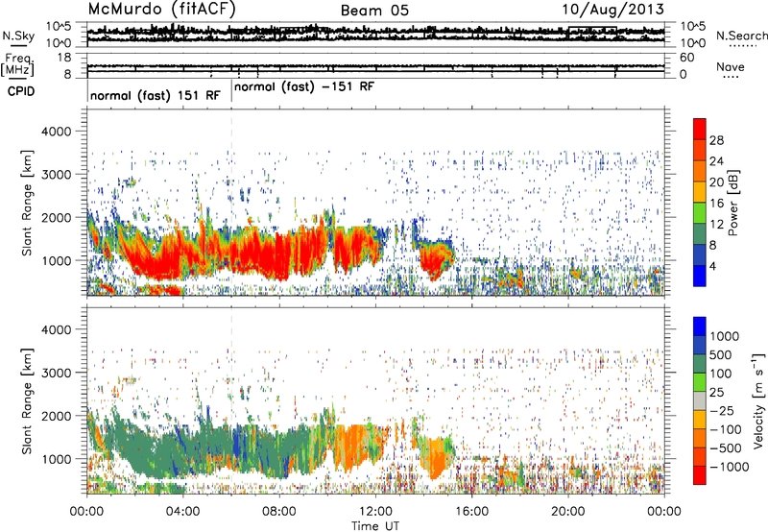768x532 pixels.
Task: Click the 12:00 time tick label
Action: coord(375,512)
